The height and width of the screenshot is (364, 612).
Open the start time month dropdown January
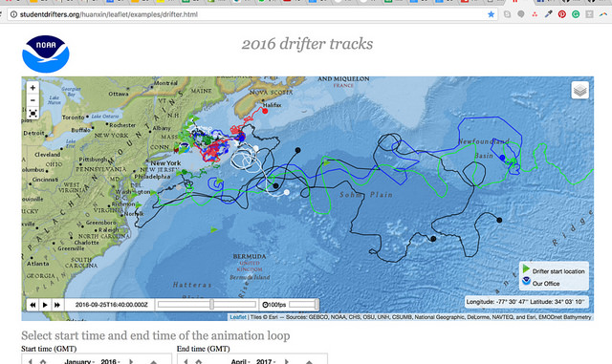click(x=78, y=362)
